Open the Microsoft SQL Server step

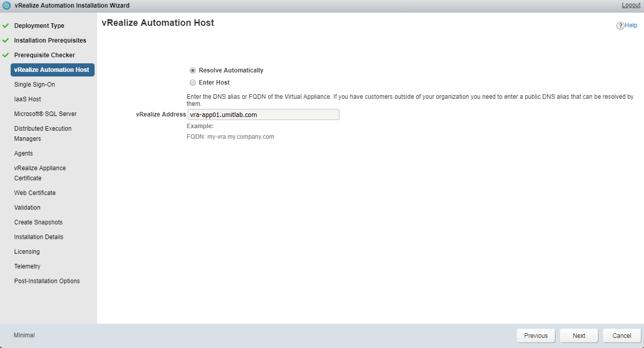point(46,114)
